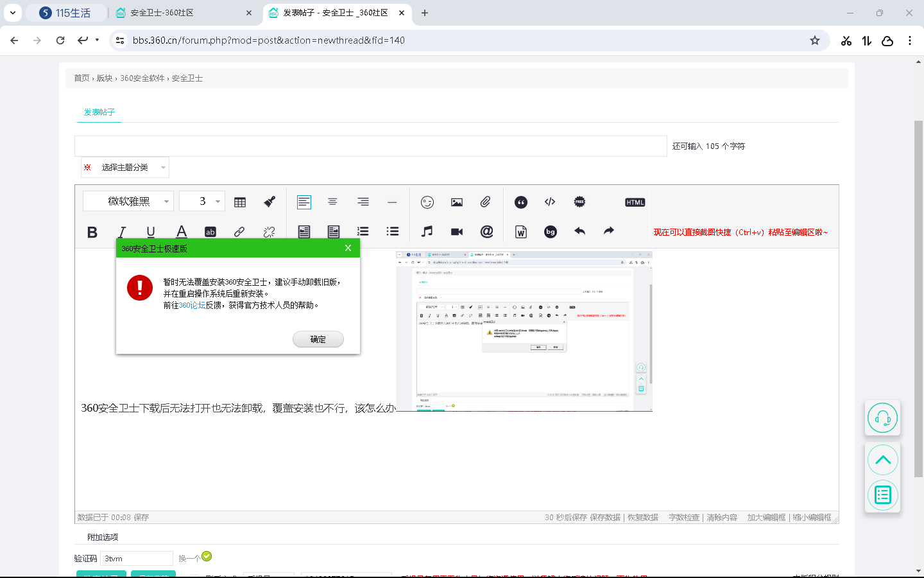Click the 恢复数据 link
924x578 pixels.
point(643,518)
